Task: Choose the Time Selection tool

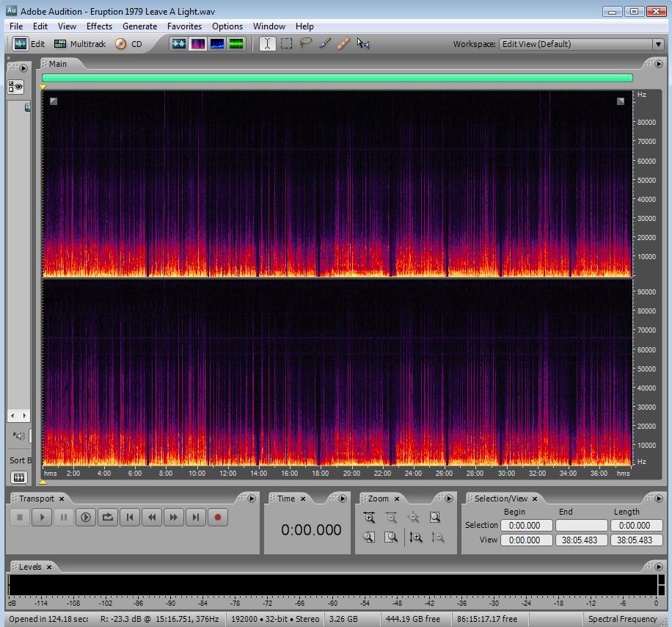Action: [267, 44]
